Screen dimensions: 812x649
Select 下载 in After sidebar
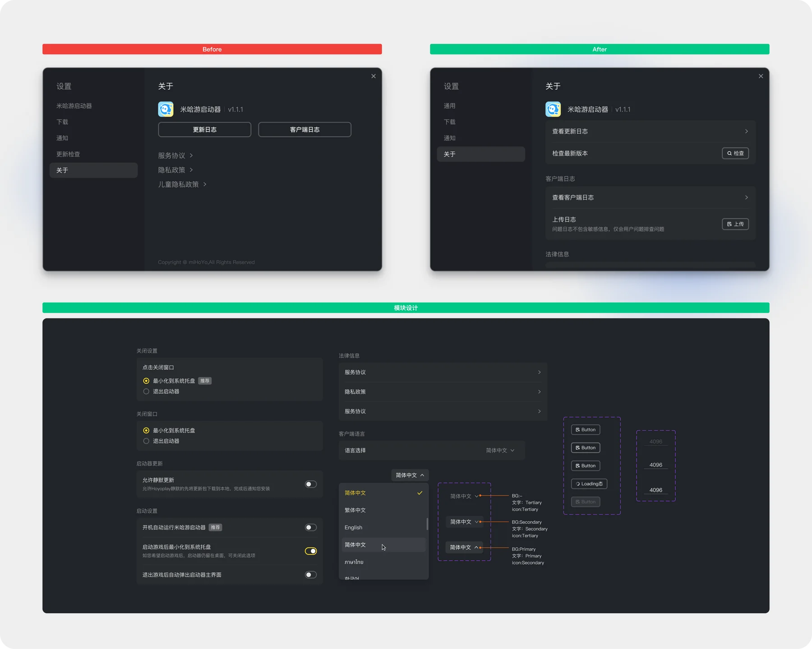tap(481, 122)
